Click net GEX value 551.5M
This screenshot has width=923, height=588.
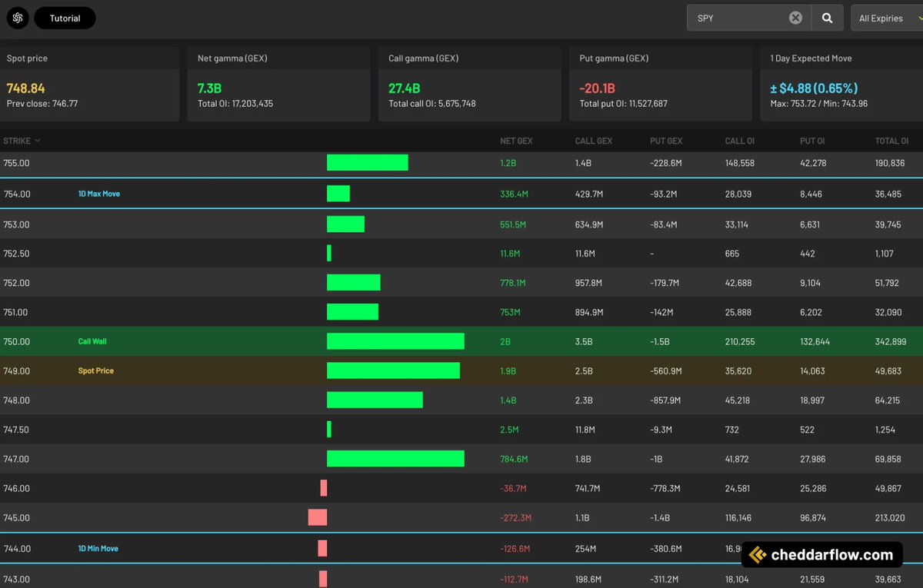pos(513,224)
